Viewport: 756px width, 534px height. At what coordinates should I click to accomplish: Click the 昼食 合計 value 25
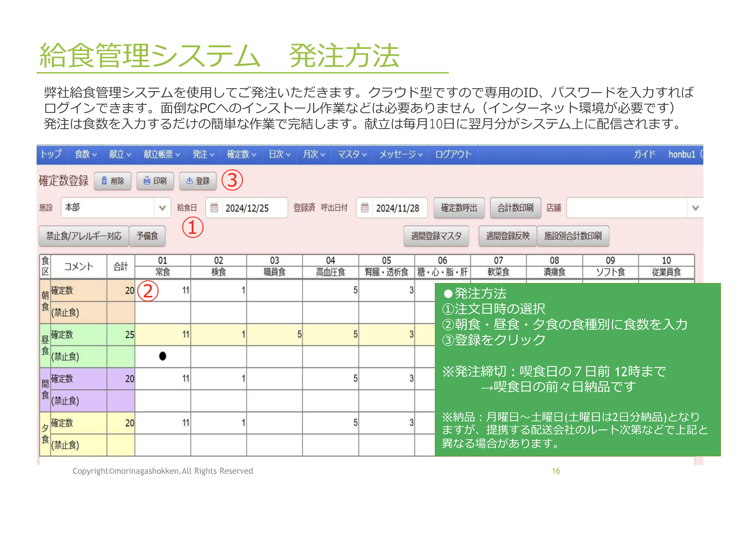[121, 335]
